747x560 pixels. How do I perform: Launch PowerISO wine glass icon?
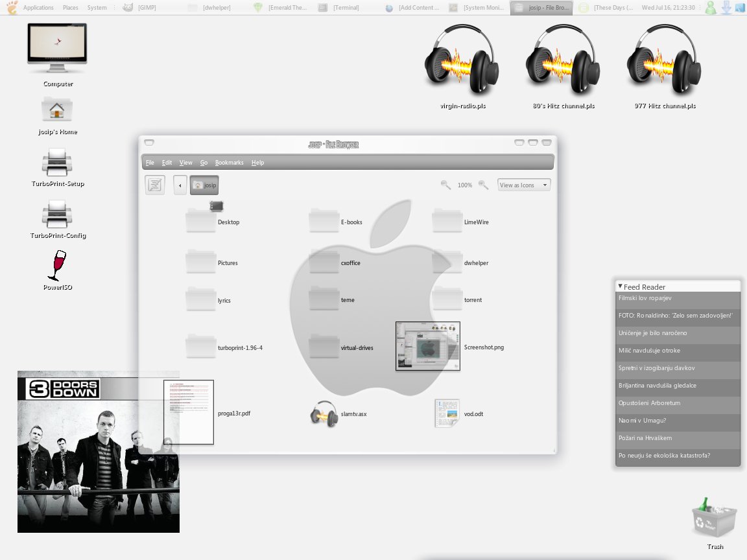point(57,265)
